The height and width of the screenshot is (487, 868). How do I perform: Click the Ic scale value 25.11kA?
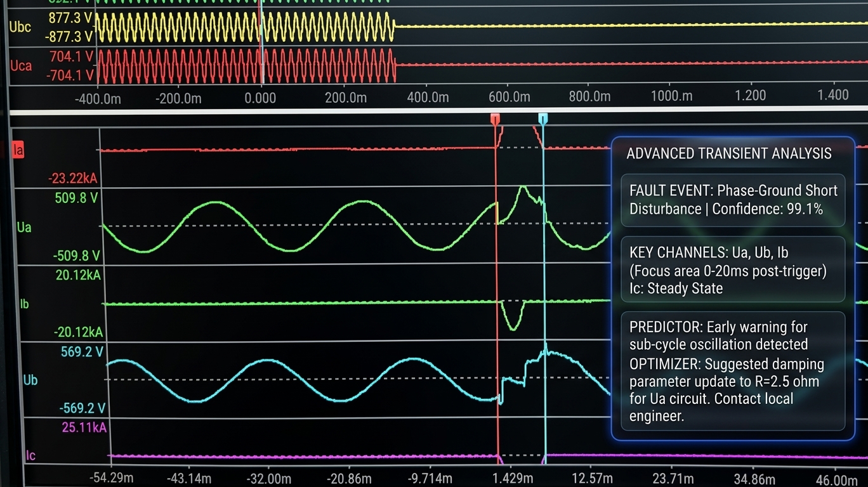[84, 427]
